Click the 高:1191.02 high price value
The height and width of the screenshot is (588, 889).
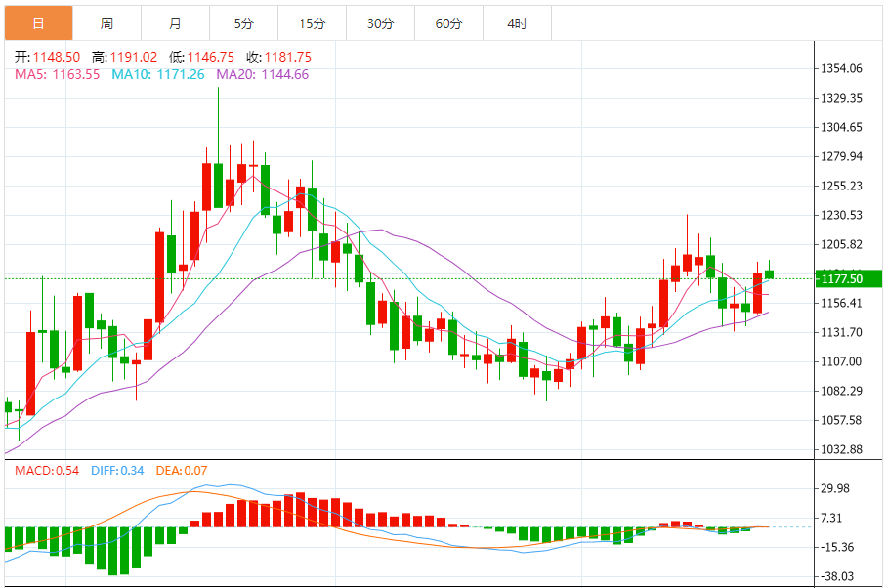point(125,57)
